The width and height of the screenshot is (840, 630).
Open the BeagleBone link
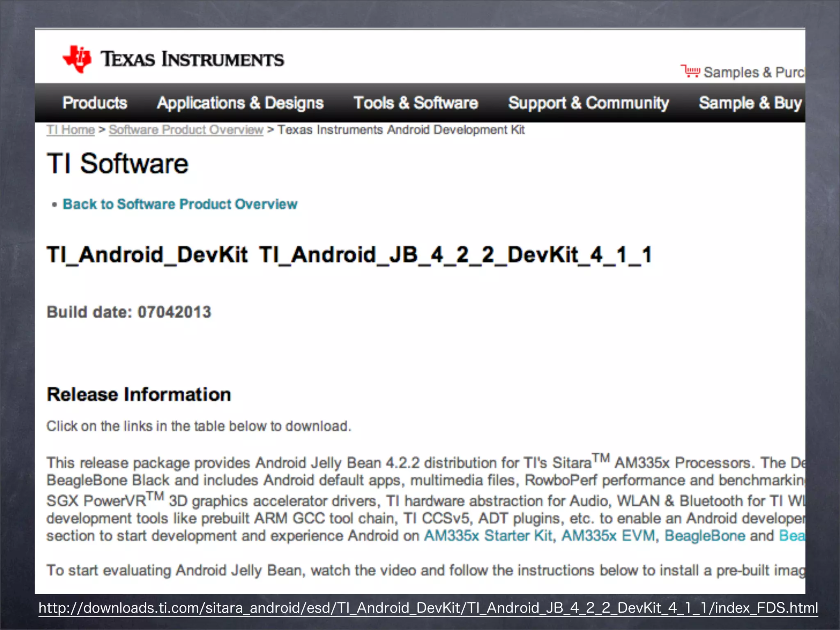705,536
